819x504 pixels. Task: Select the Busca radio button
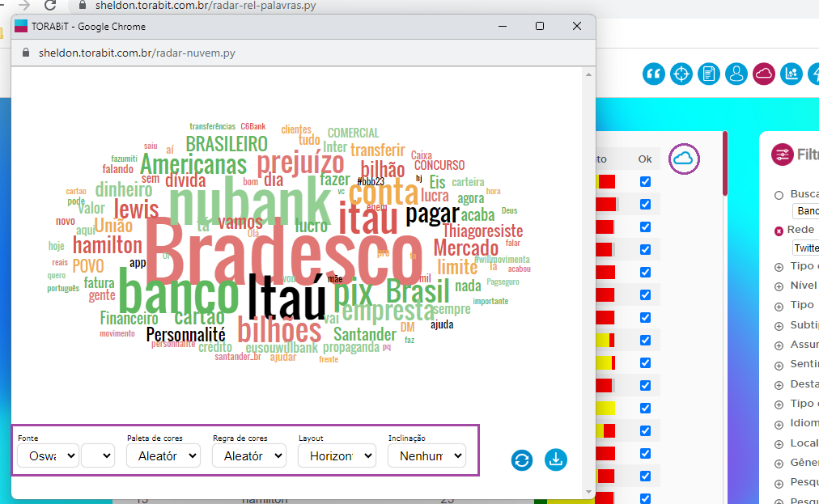(x=779, y=195)
